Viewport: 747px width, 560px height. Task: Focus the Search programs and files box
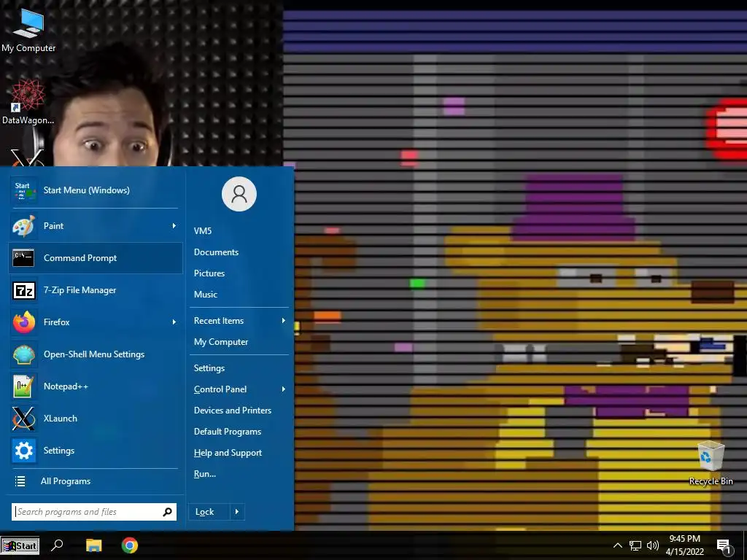(94, 512)
